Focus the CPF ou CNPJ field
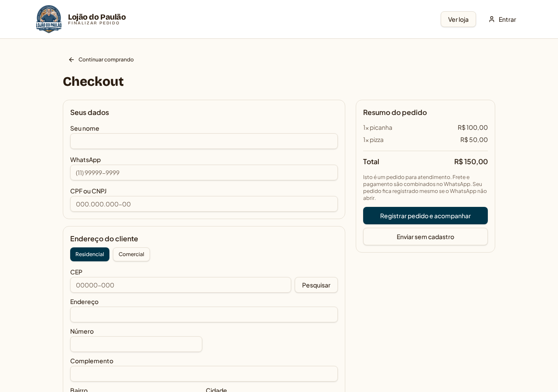 (x=204, y=204)
